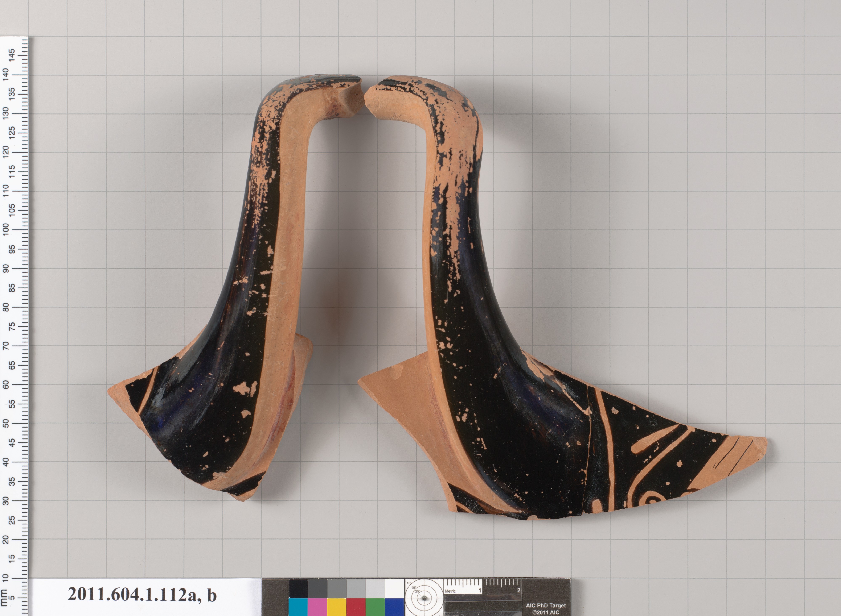841x616 pixels.
Task: Select the black grayscale patch
Action: point(298,588)
